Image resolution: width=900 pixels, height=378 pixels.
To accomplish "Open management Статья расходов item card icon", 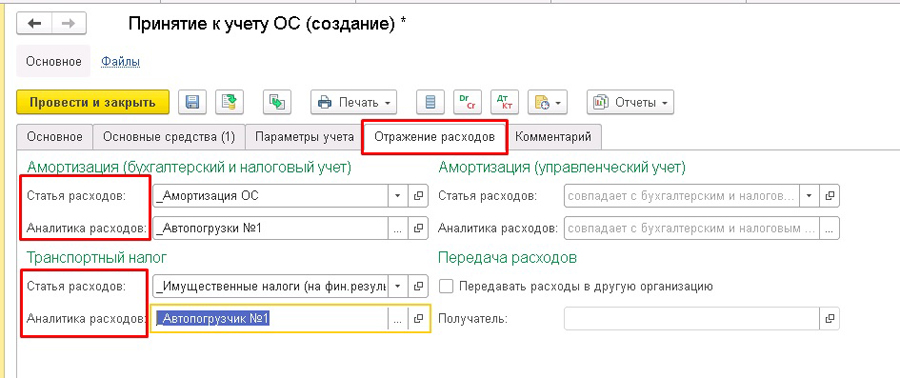I will (829, 196).
